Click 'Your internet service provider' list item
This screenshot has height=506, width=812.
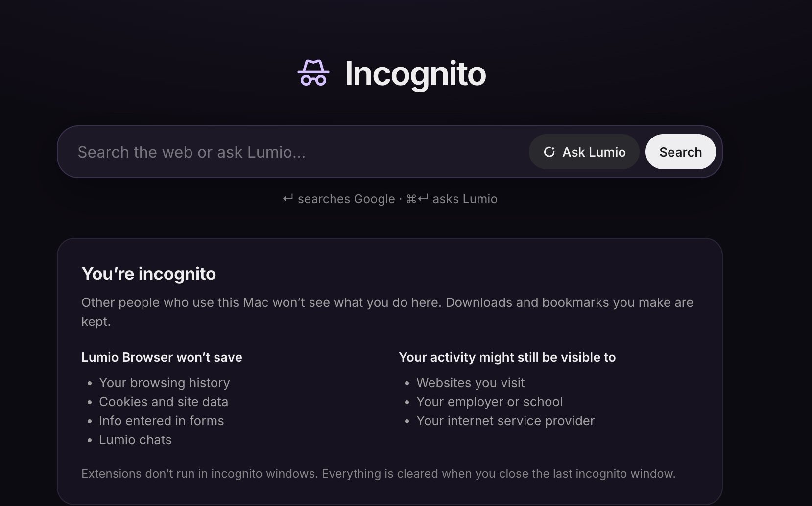[505, 421]
